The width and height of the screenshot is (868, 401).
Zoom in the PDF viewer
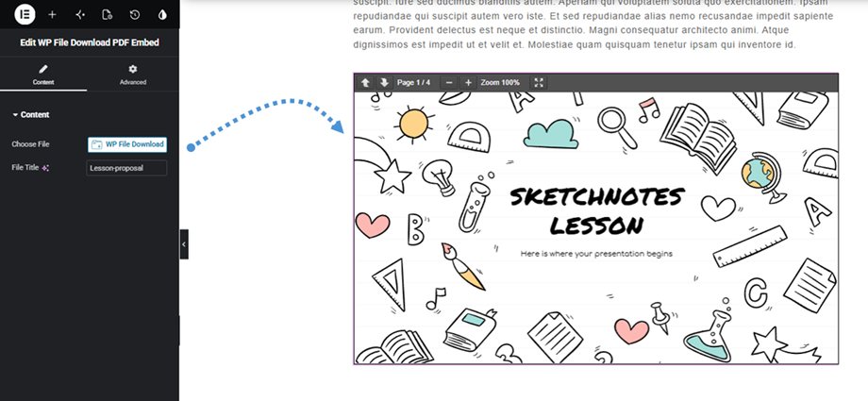468,82
